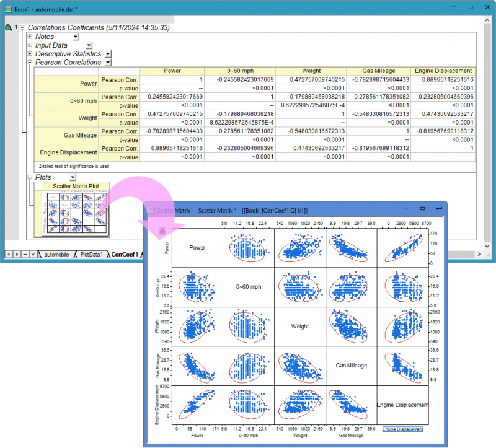The height and width of the screenshot is (448, 496).
Task: Select the 0~60 mph column header
Action: coord(240,71)
